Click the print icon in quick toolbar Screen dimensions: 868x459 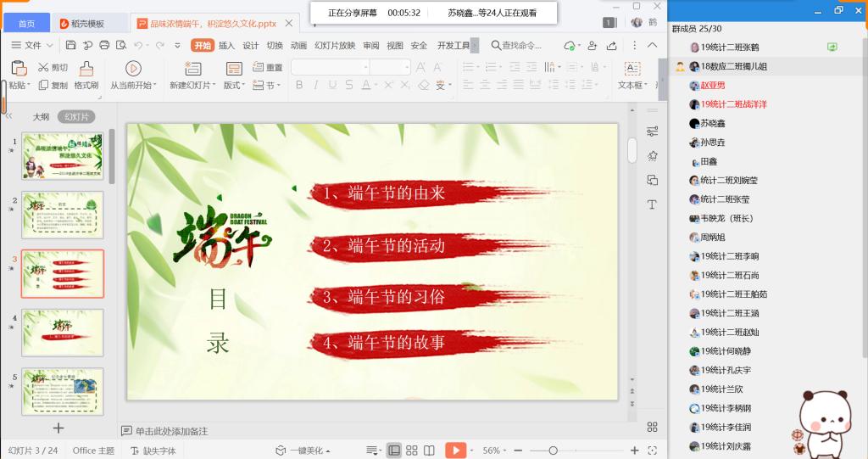[x=104, y=46]
